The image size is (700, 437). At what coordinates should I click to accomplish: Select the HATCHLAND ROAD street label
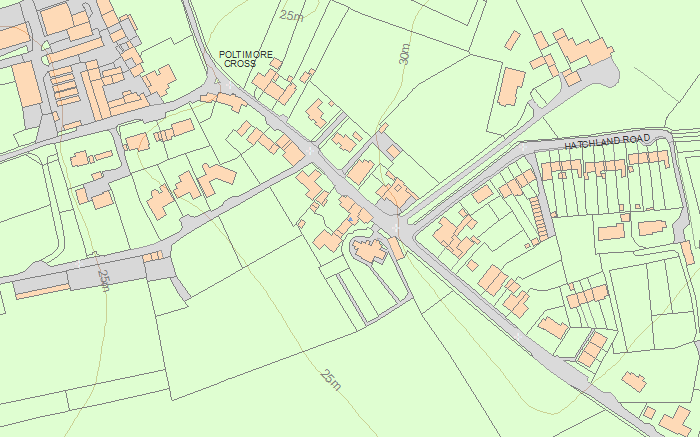coord(607,142)
